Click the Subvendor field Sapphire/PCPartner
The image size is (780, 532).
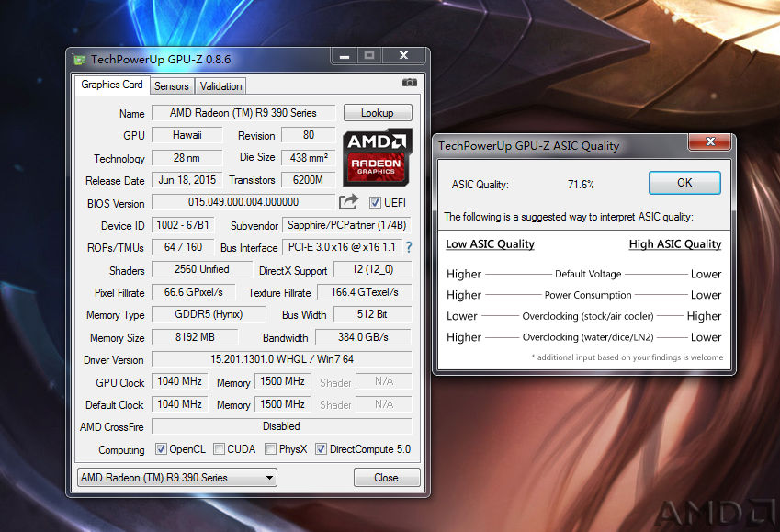pyautogui.click(x=346, y=225)
